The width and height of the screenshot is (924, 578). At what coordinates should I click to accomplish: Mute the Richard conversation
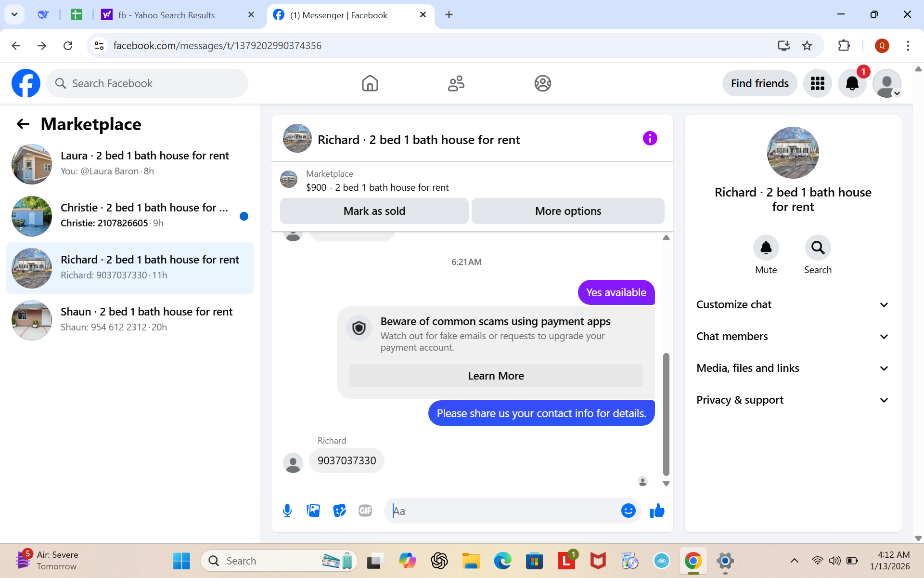[x=766, y=248]
